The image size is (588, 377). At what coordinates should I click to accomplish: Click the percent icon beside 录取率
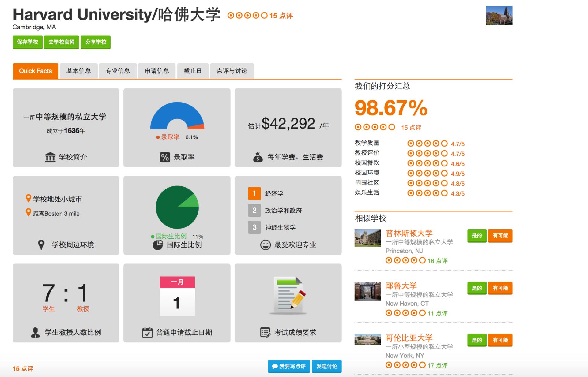click(165, 157)
